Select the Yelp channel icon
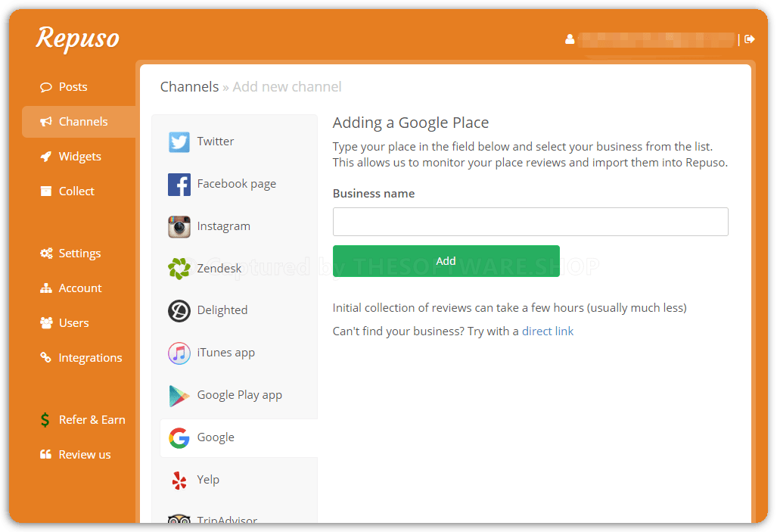The height and width of the screenshot is (532, 777). pos(179,480)
